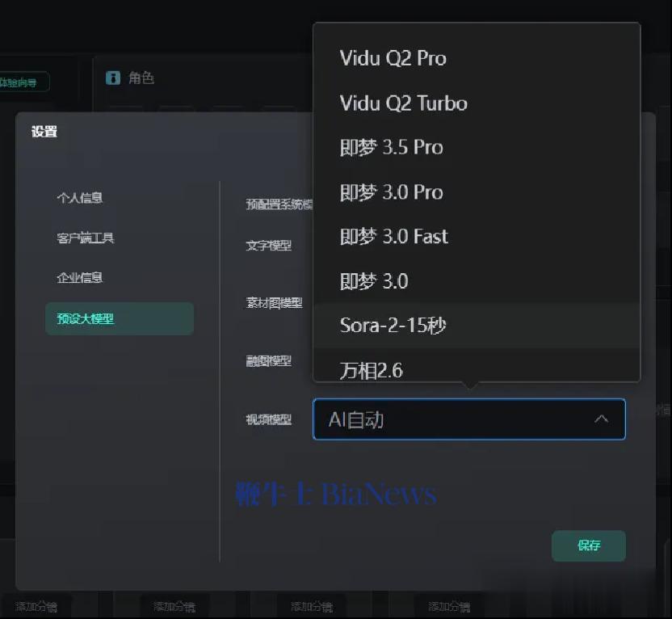Click the last 添加分镜 button on the right
The height and width of the screenshot is (619, 672).
[x=449, y=606]
